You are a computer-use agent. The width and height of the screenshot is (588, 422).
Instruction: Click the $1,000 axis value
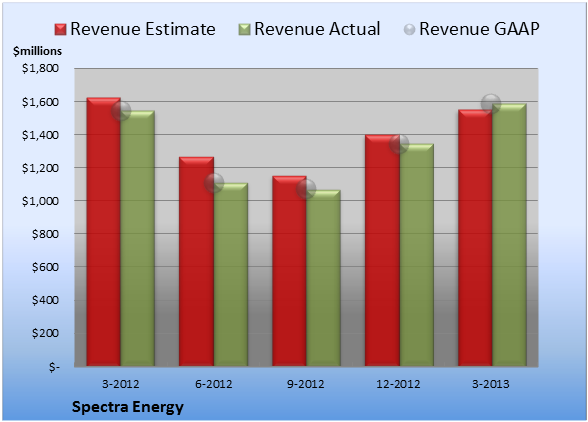click(40, 201)
